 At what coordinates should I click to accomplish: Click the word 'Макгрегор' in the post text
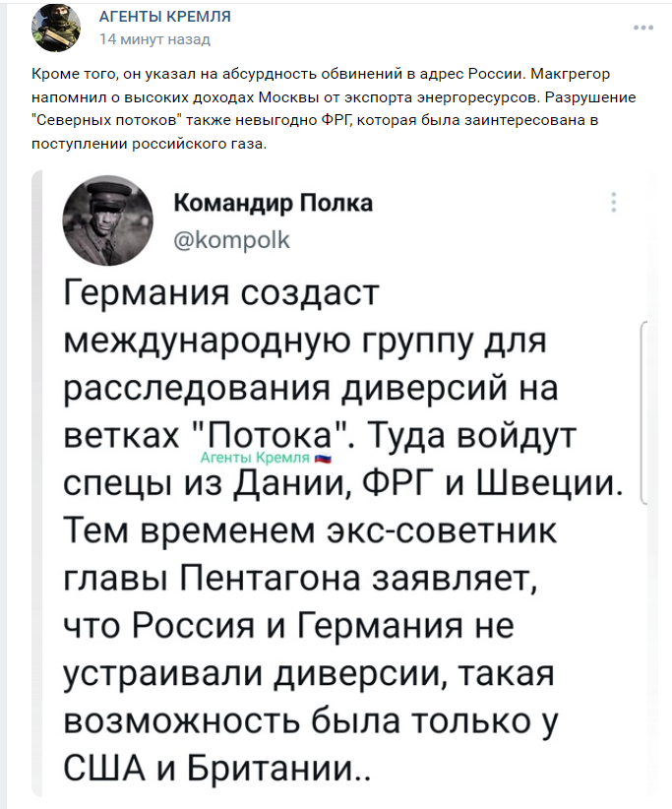click(571, 74)
